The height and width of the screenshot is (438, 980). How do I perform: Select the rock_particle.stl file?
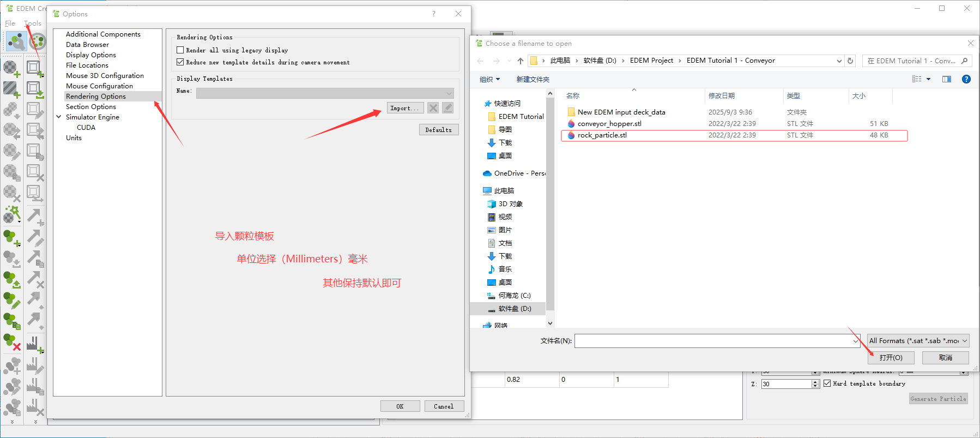[x=602, y=135]
